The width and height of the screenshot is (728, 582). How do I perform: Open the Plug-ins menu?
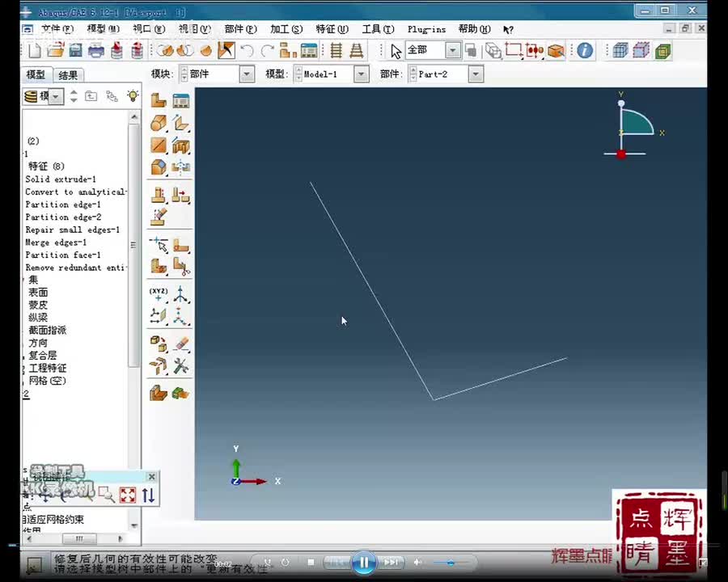(x=426, y=29)
